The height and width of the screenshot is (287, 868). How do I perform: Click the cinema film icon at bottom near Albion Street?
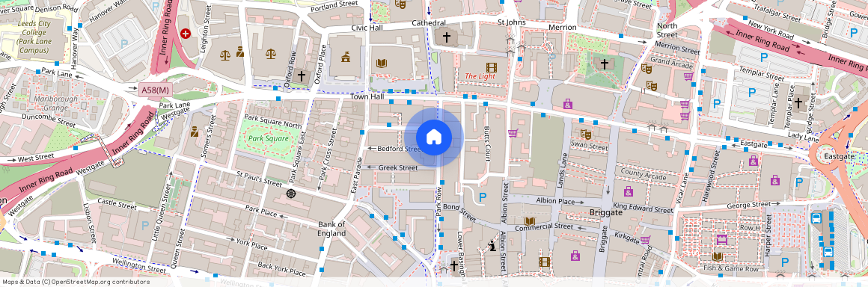coord(544,262)
